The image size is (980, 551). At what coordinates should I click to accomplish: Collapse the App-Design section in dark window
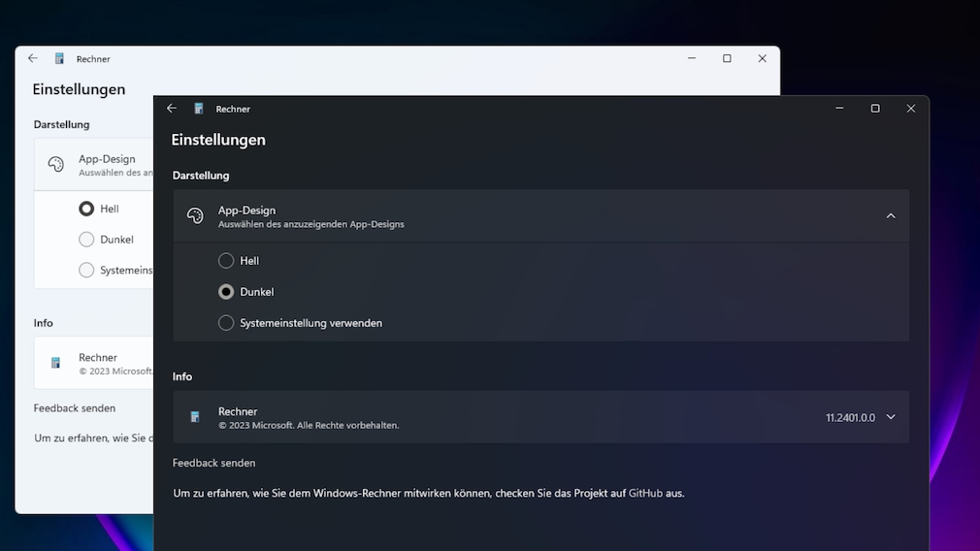coord(891,216)
